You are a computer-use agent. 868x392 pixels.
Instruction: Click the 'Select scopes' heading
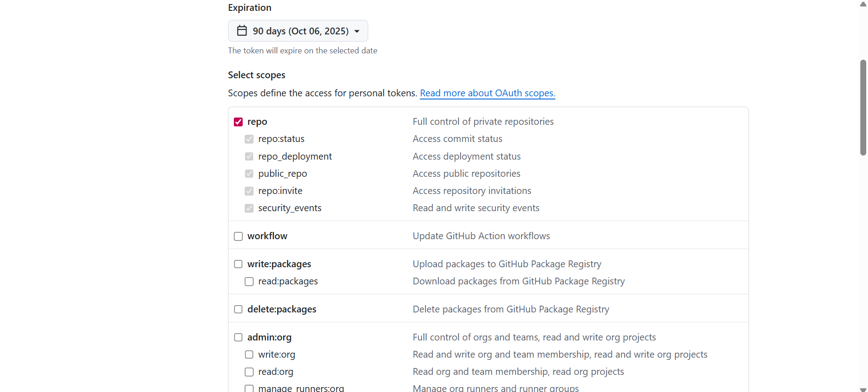coord(256,75)
